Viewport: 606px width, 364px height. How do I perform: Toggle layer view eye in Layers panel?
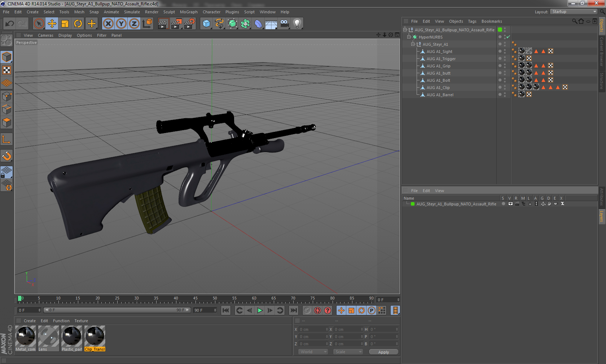point(510,204)
